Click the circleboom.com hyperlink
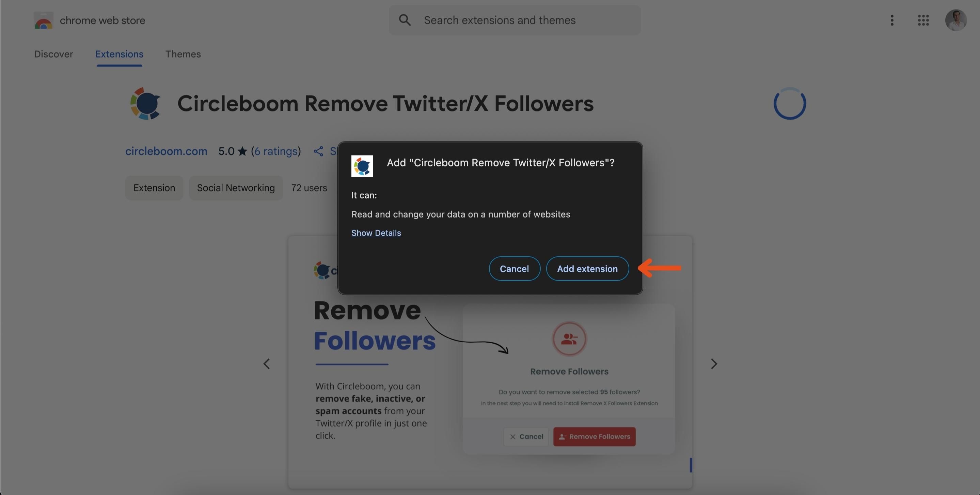980x495 pixels. 167,151
